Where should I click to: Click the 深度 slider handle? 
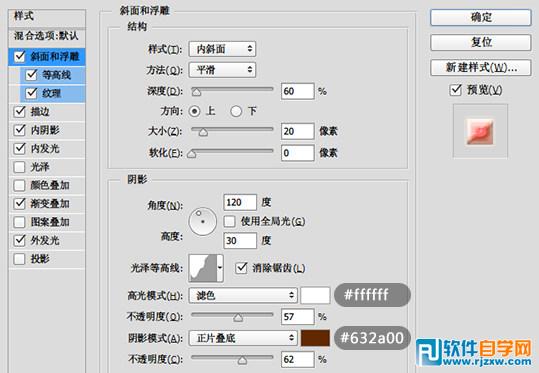[196, 92]
